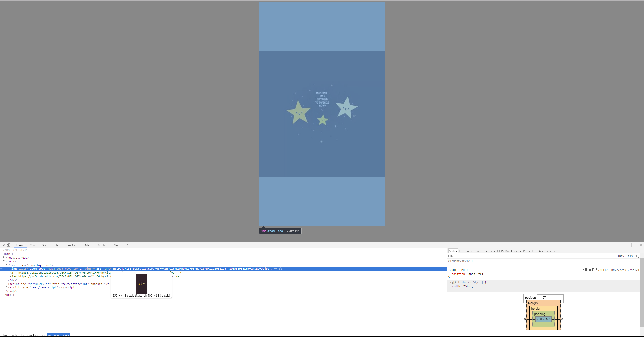Close the DevTools panel
644x337 pixels.
(x=641, y=245)
